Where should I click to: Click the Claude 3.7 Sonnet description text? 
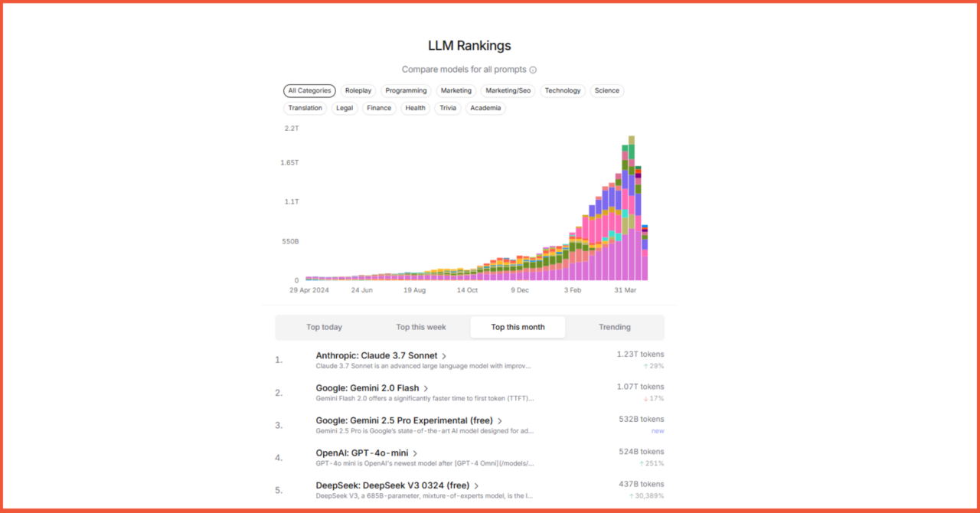(x=423, y=366)
